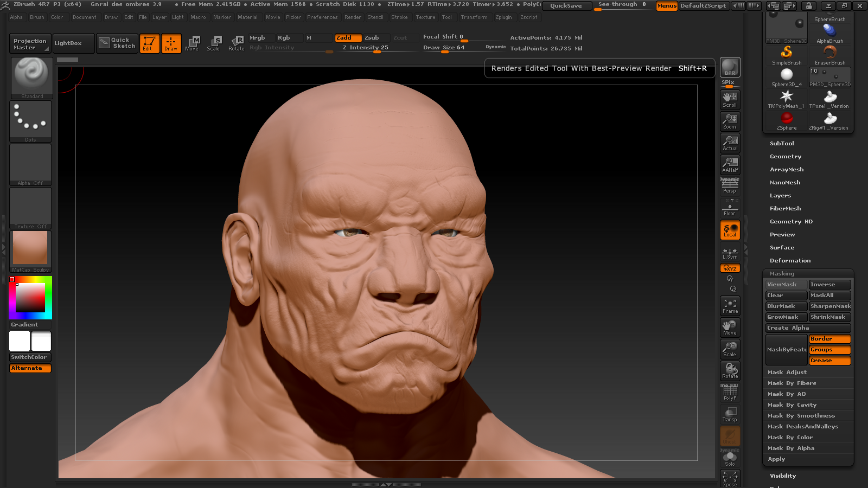Select the EraserBrush tool
868x488 pixels.
pos(829,55)
